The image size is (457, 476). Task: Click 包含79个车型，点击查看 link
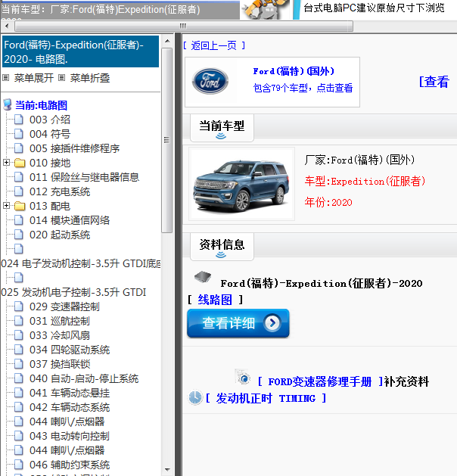[x=303, y=88]
